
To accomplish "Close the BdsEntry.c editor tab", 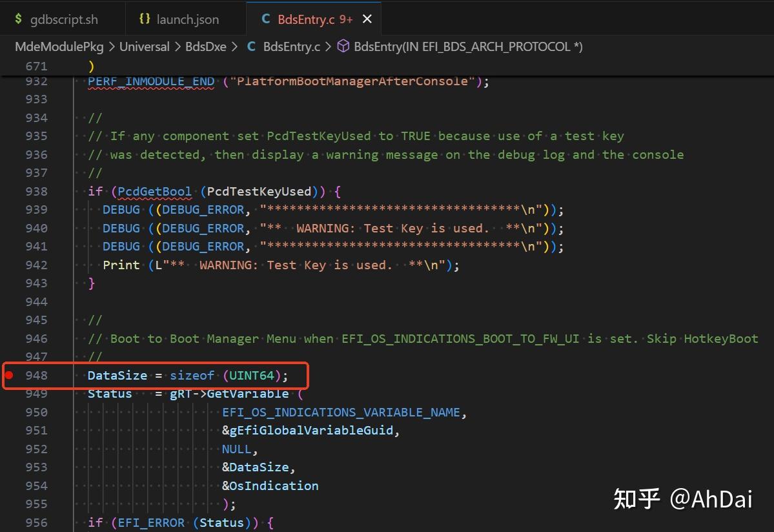I will click(367, 19).
